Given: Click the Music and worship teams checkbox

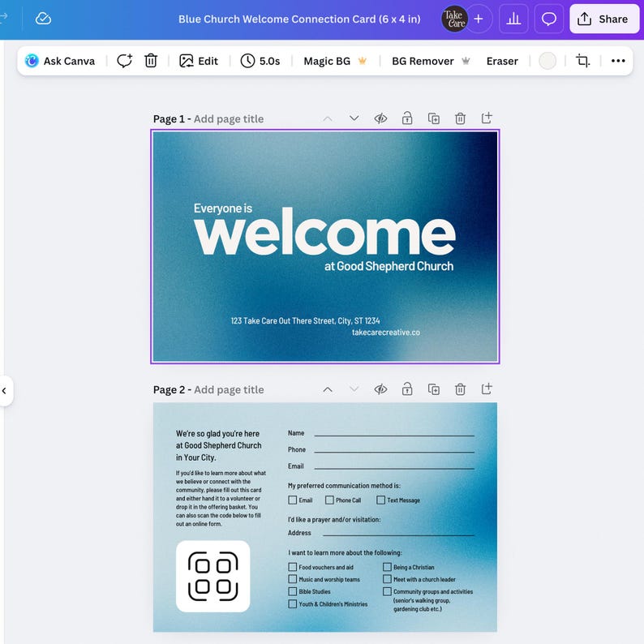Looking at the screenshot, I should point(293,579).
